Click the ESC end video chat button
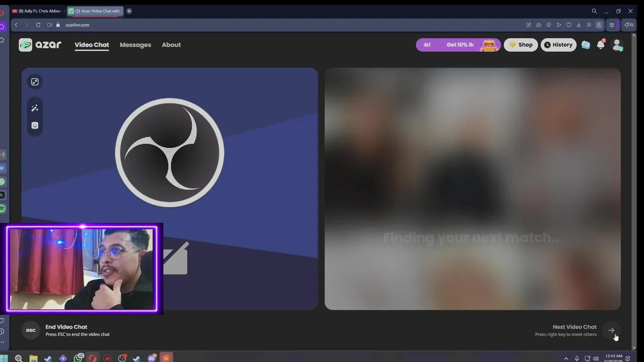644x362 pixels. 31,330
